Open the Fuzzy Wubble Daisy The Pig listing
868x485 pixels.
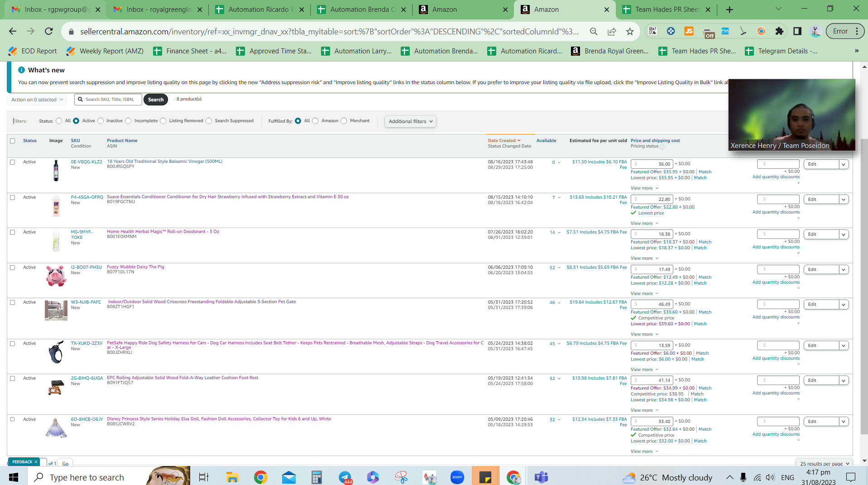click(x=135, y=267)
